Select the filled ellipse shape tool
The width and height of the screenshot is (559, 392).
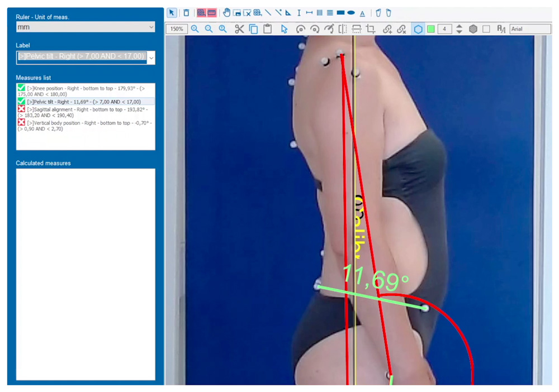[351, 13]
